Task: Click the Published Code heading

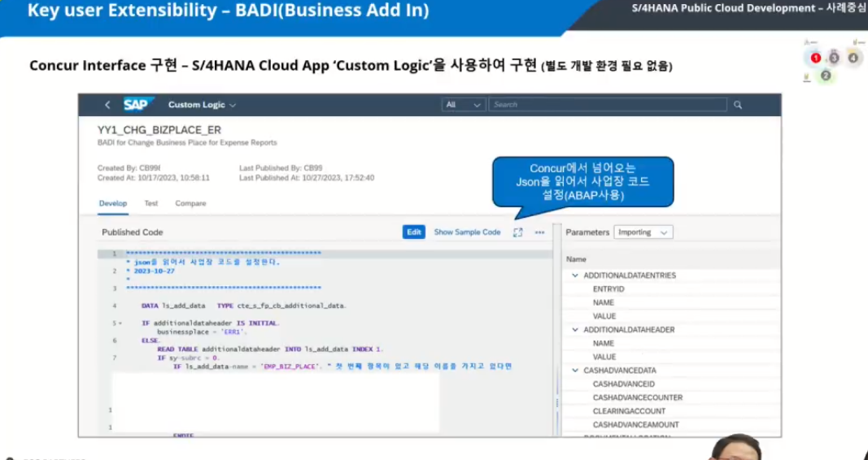Action: coord(133,232)
